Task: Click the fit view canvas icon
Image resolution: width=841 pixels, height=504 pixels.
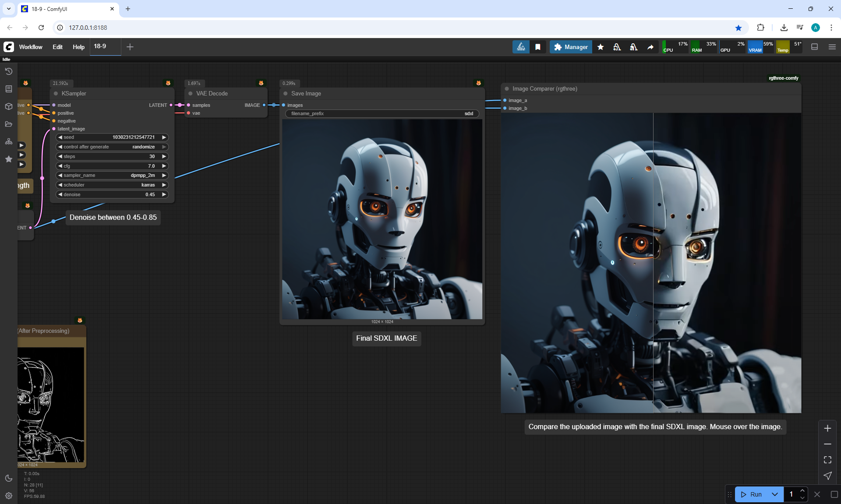Action: pos(827,460)
